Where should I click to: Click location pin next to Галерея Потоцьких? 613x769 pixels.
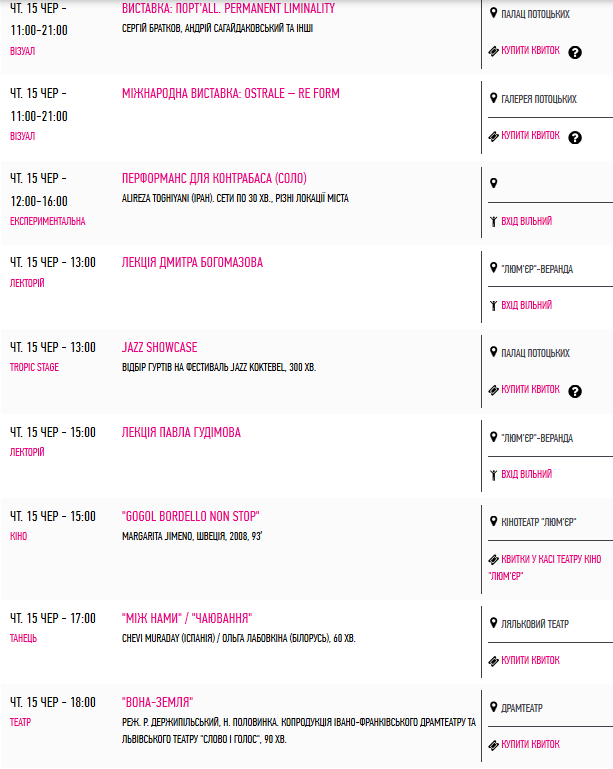pyautogui.click(x=493, y=98)
